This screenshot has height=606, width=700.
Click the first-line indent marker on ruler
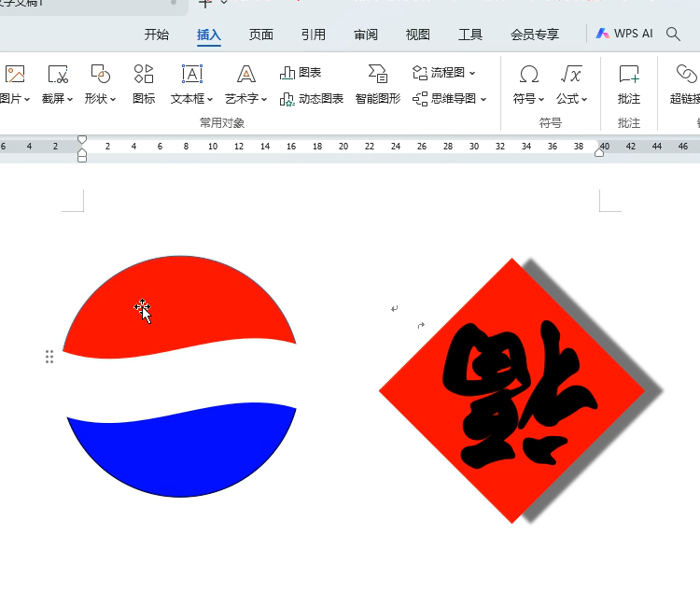pos(82,140)
